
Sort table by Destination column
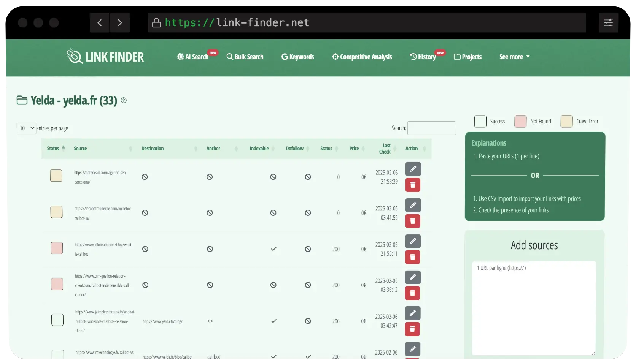click(x=169, y=149)
